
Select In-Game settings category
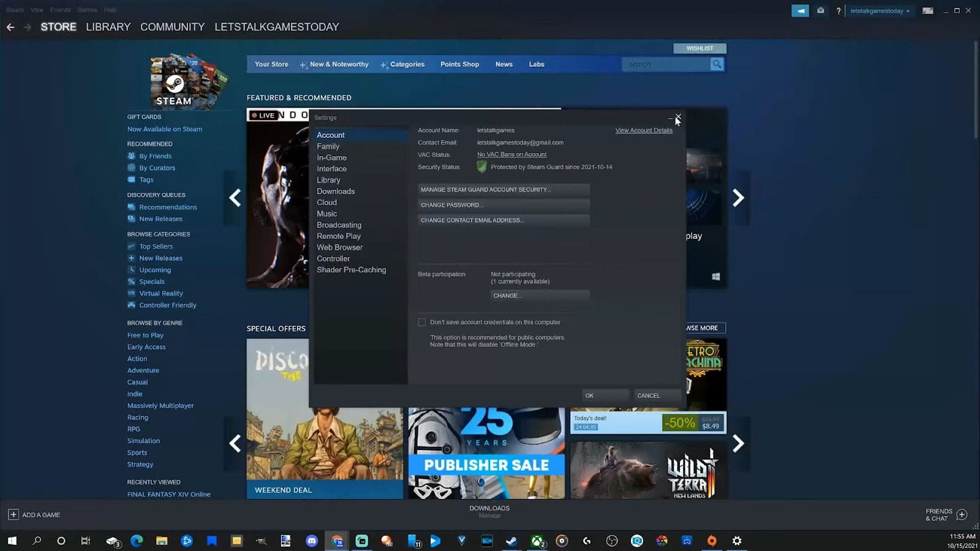click(x=360, y=157)
